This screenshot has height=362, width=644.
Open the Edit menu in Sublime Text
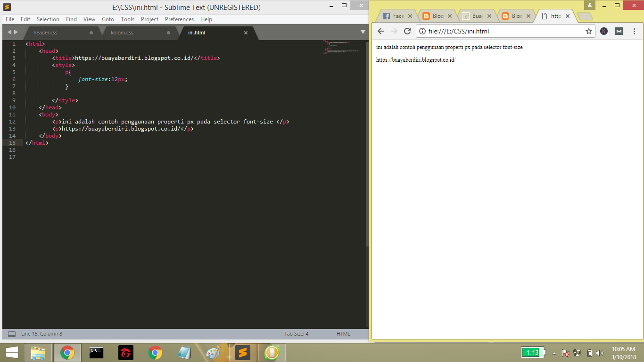tap(25, 19)
